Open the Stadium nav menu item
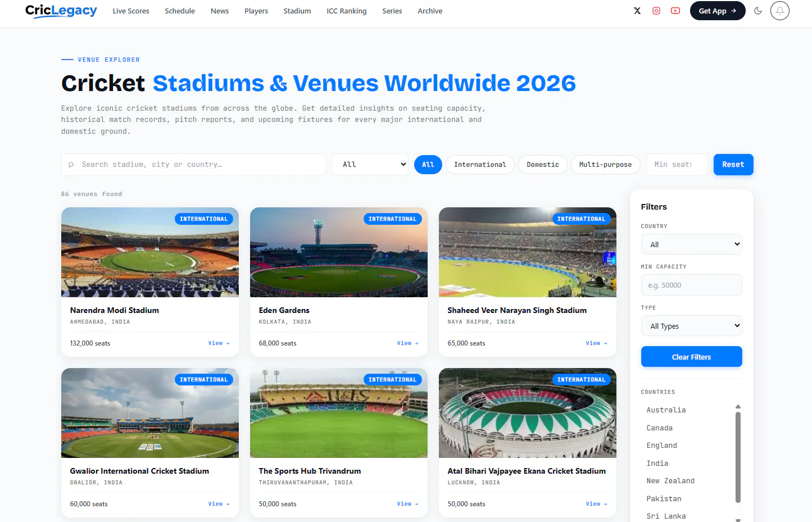The image size is (812, 522). point(297,11)
